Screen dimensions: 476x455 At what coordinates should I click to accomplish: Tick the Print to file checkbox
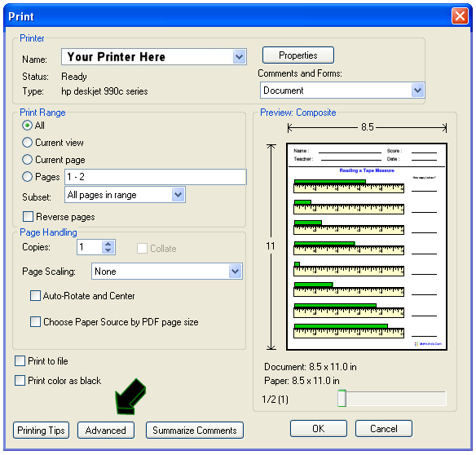pos(20,361)
